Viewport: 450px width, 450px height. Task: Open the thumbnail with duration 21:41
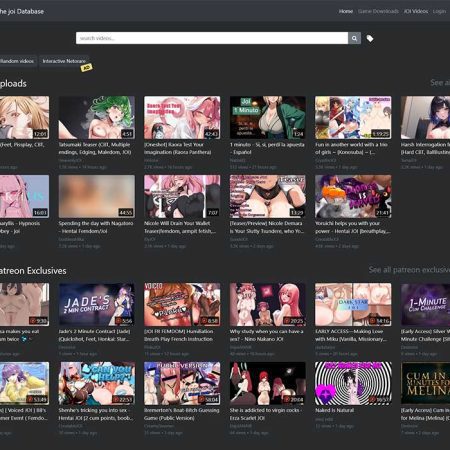tap(353, 196)
